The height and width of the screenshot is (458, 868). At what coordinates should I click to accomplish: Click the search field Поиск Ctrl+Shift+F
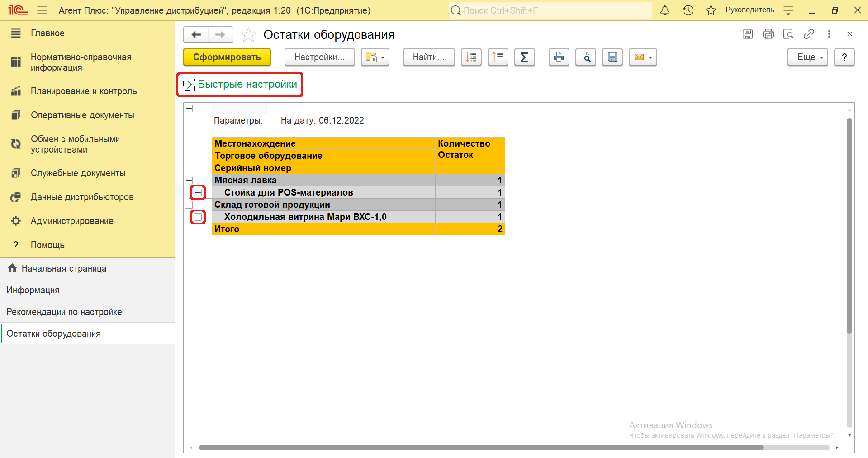coord(550,10)
